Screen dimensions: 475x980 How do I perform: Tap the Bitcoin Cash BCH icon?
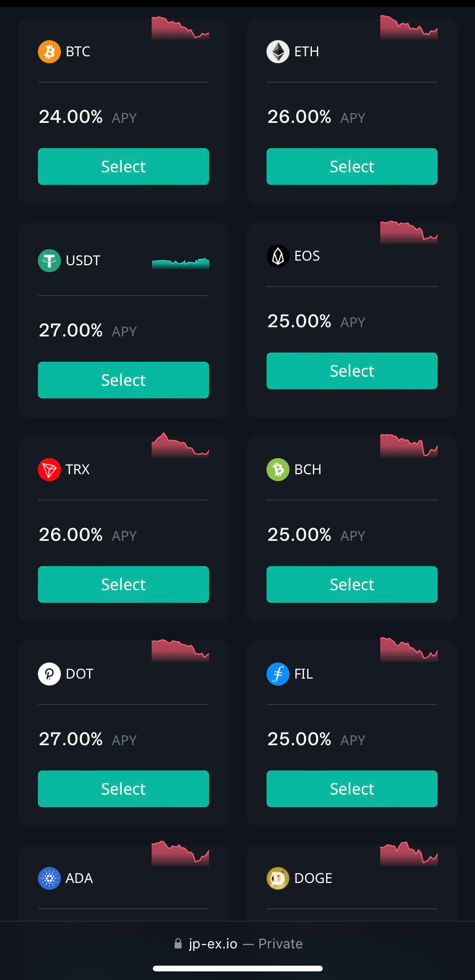(278, 470)
